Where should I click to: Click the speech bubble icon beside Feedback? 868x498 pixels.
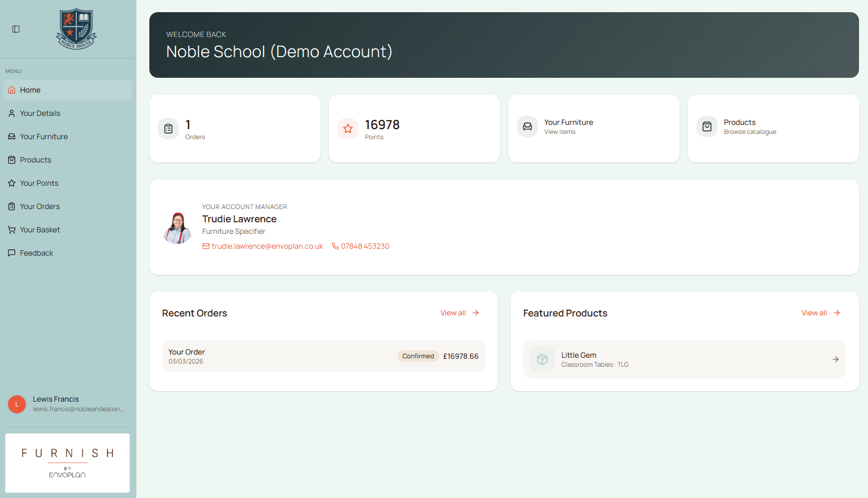(12, 253)
